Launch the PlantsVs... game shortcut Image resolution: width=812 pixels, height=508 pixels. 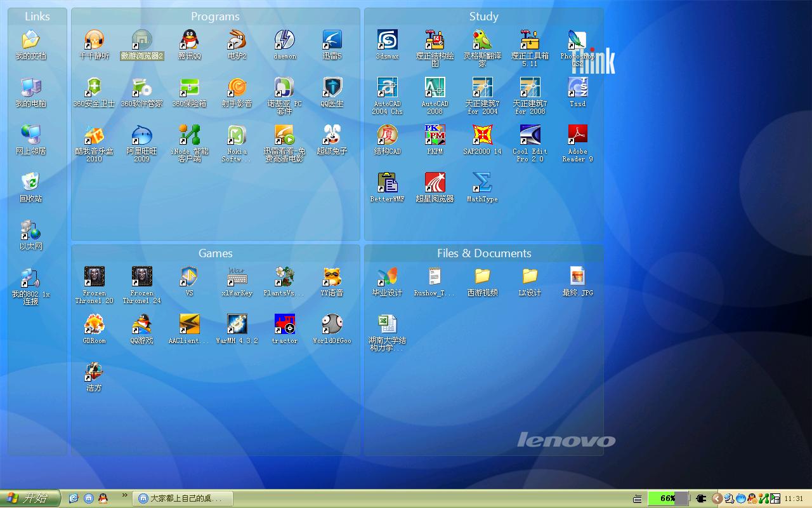pyautogui.click(x=284, y=281)
